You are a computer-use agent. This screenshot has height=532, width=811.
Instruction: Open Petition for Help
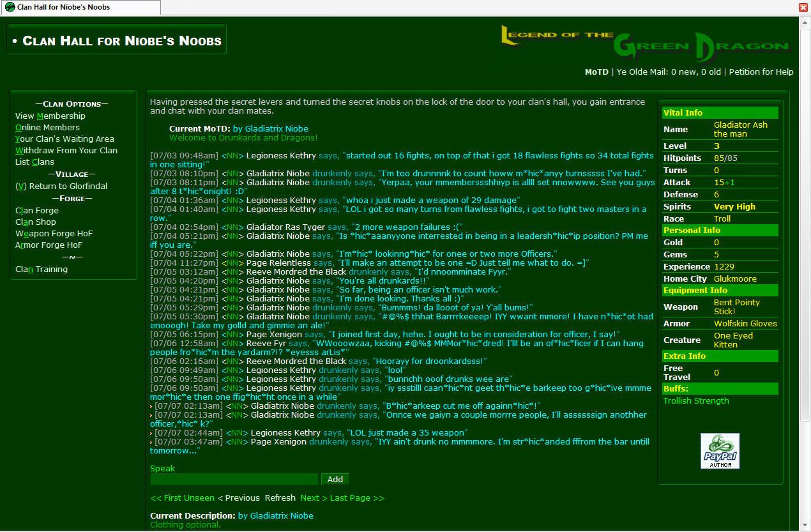tap(761, 72)
